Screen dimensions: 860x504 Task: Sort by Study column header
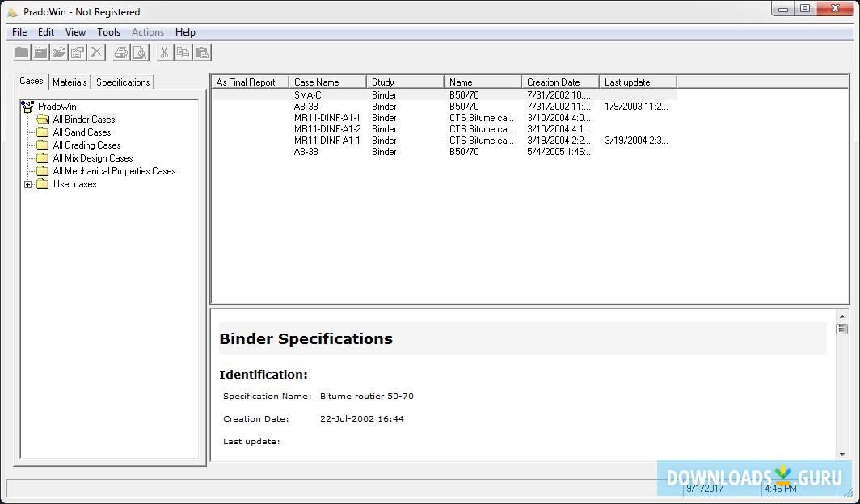405,82
